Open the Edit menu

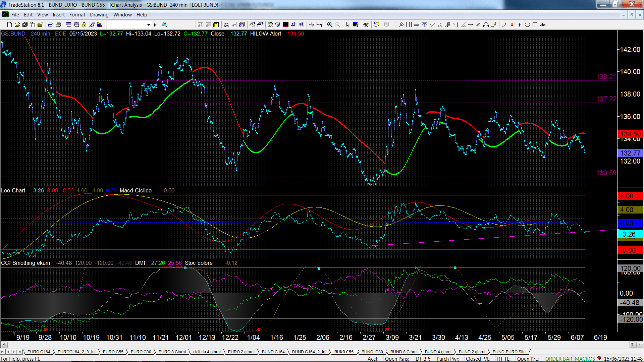(28, 15)
